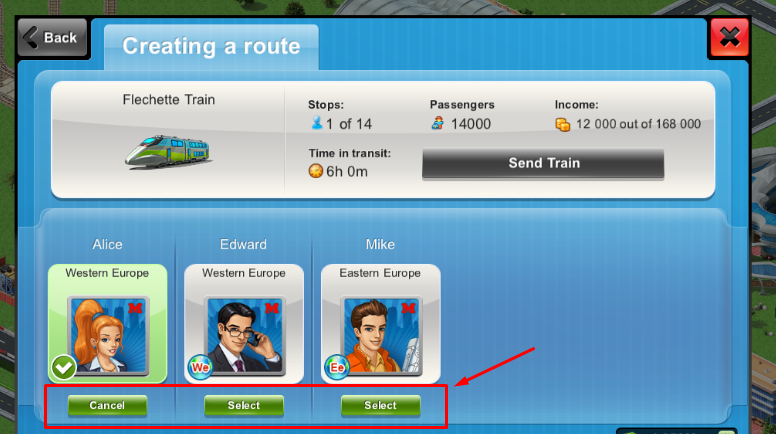Go Back using the arrow button
Viewport: 776px width, 434px height.
(52, 38)
